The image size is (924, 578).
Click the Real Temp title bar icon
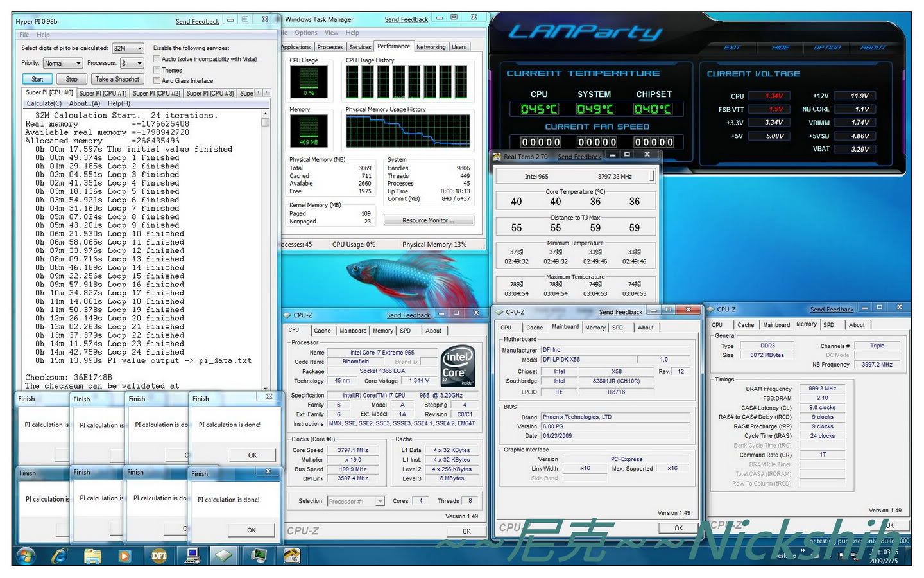click(x=497, y=156)
